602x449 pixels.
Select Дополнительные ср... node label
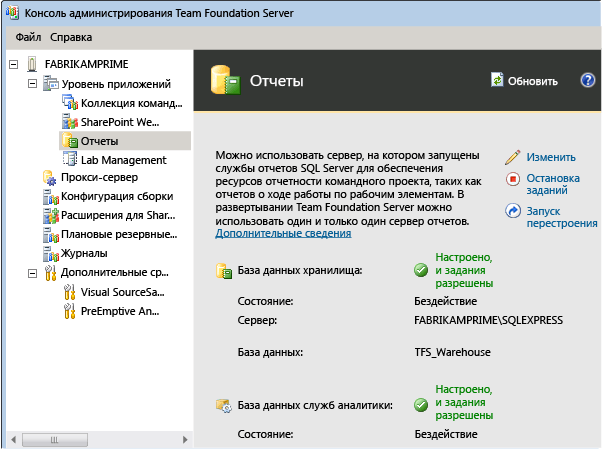[114, 272]
